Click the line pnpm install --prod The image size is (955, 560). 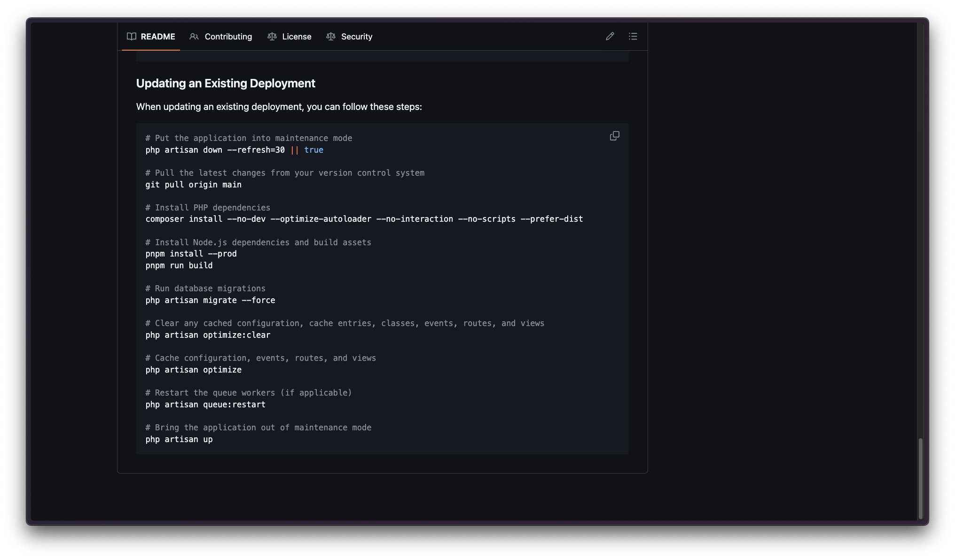pos(191,254)
